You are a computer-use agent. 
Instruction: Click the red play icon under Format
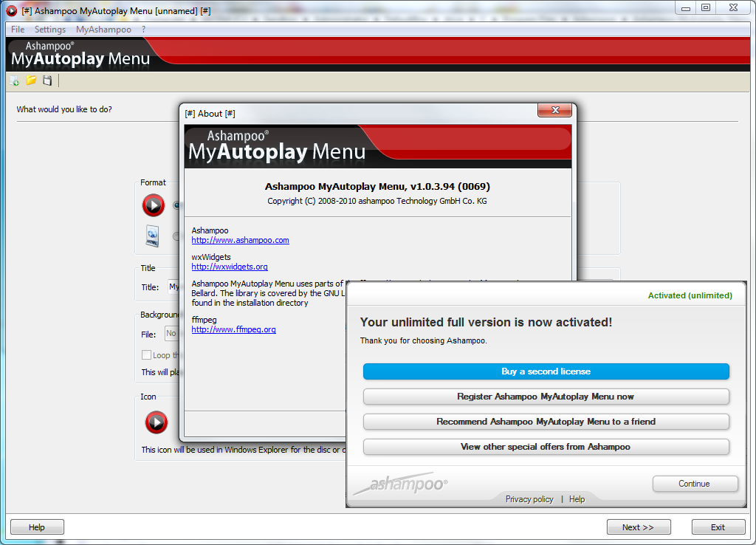tap(154, 205)
